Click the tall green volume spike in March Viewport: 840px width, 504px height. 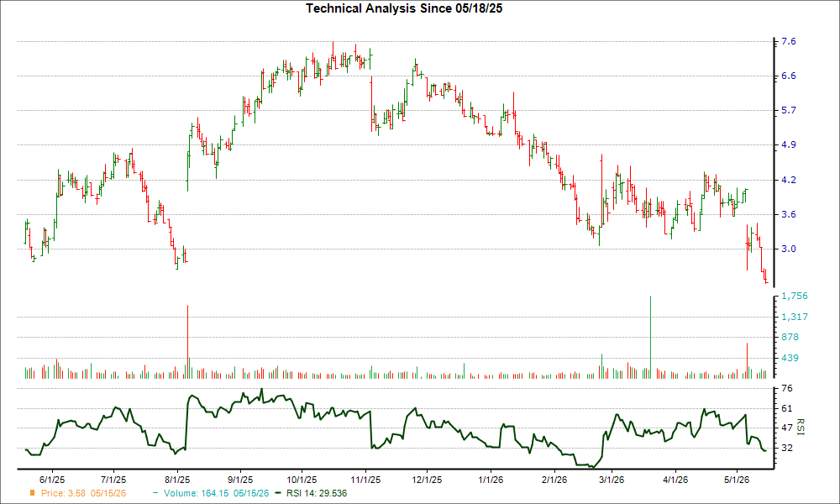tap(650, 337)
